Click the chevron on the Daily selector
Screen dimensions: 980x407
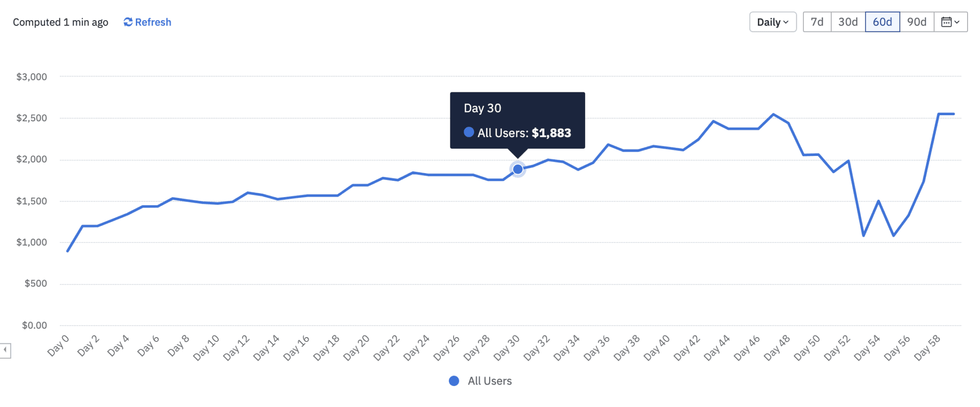[786, 22]
